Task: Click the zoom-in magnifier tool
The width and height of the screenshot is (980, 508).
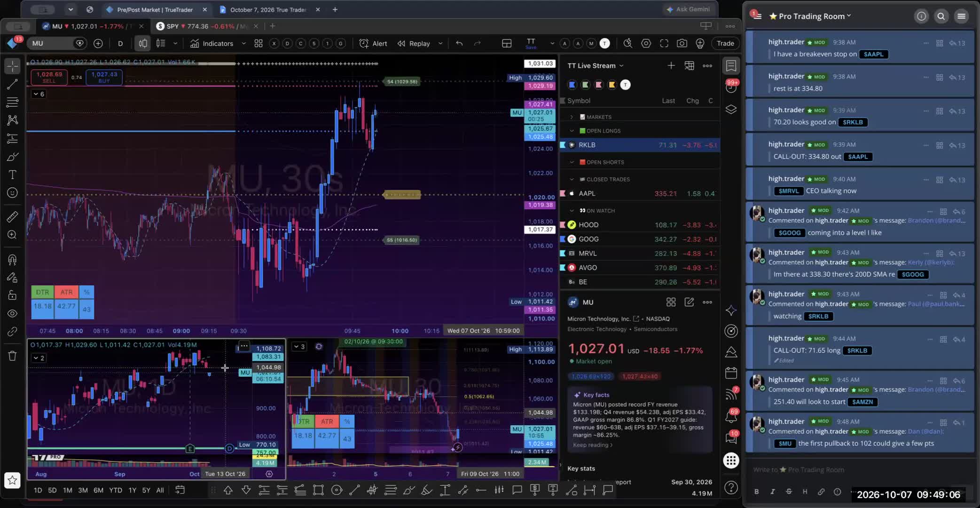Action: 12,235
